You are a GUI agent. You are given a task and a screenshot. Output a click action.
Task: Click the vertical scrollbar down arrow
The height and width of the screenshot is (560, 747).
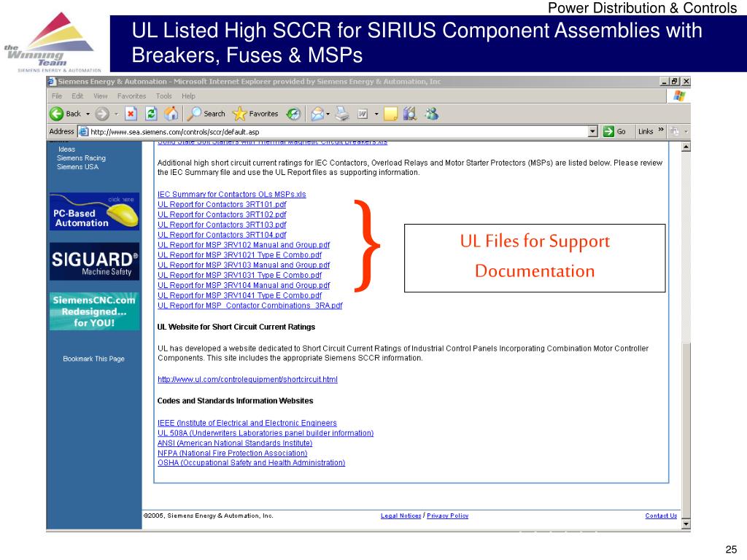click(x=686, y=524)
